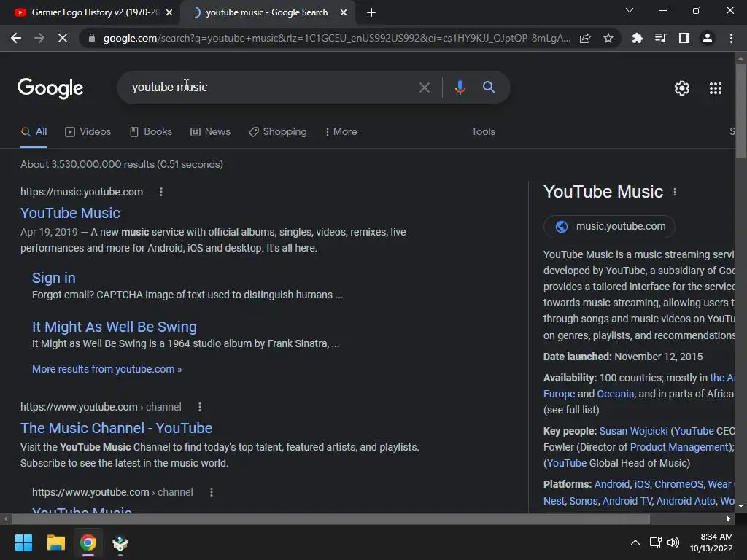Open Chrome's three-dot menu
Viewport: 747px width, 560px height.
tap(731, 38)
